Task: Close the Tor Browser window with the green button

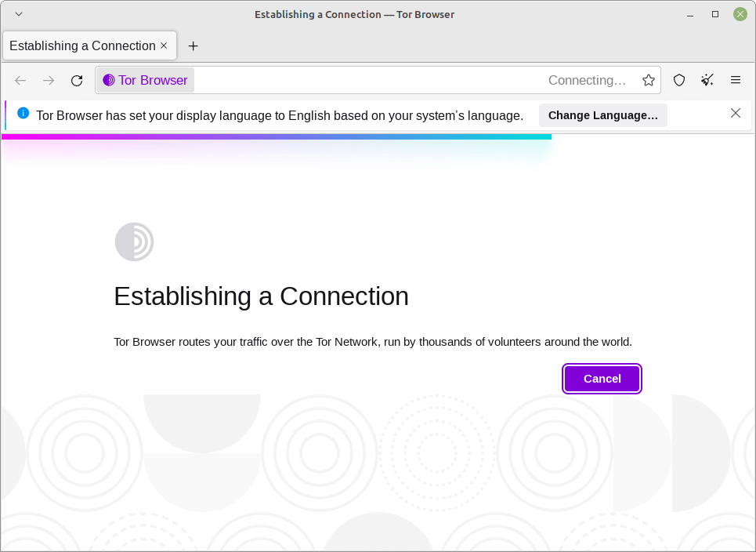Action: [740, 14]
